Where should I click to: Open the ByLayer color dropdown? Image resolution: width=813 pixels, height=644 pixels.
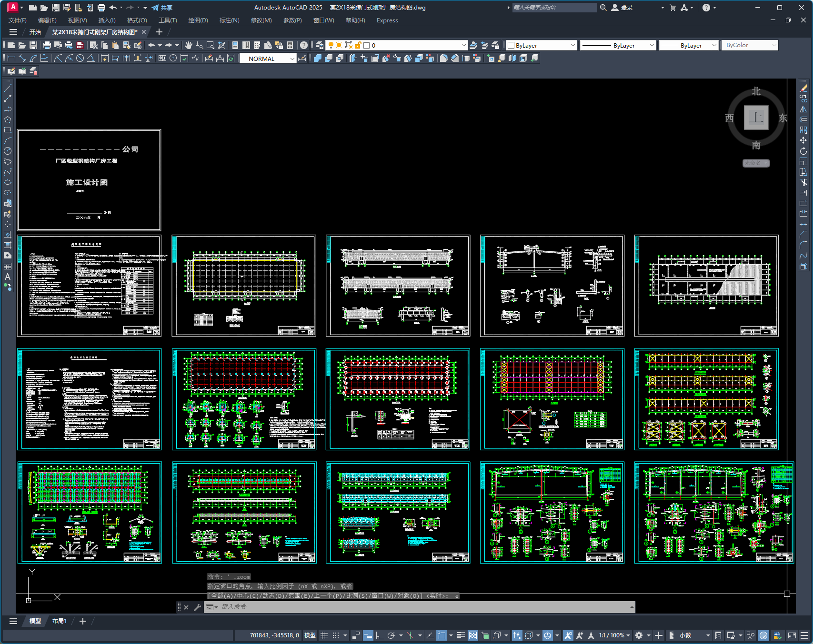coord(542,45)
